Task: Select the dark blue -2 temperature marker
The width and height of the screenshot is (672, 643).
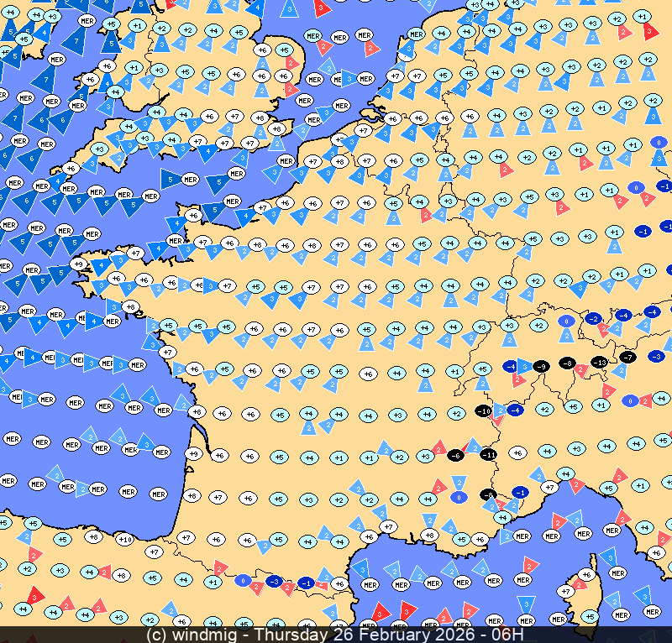Action: [x=593, y=319]
